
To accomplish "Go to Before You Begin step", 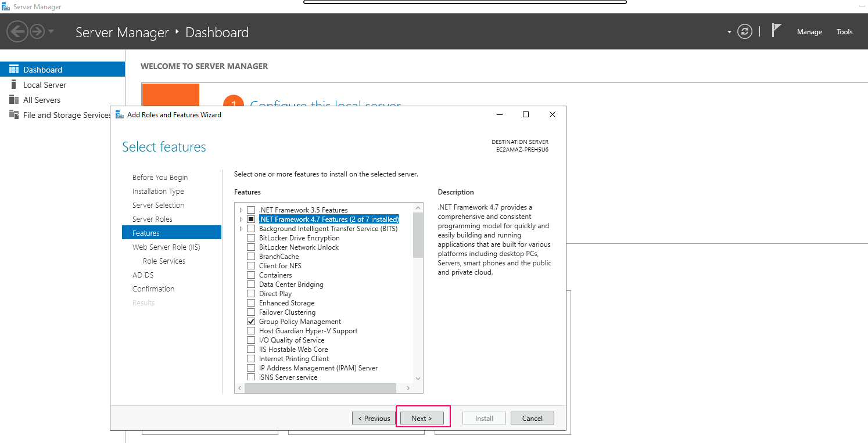I will pos(160,177).
